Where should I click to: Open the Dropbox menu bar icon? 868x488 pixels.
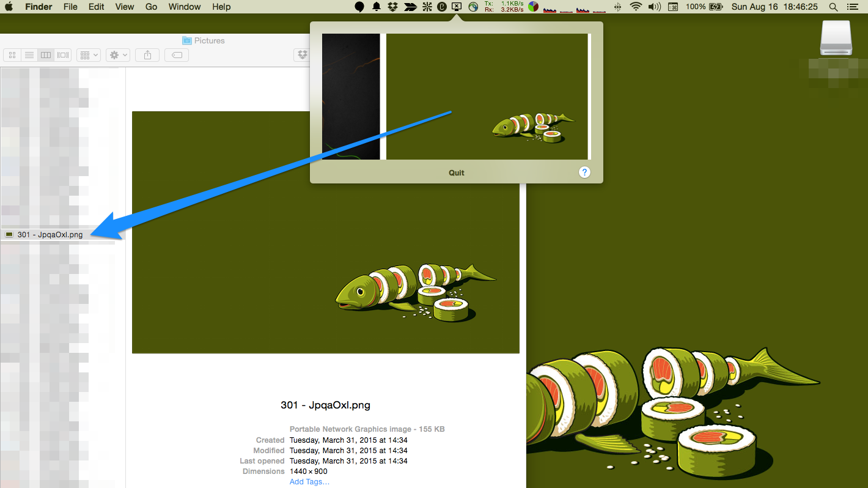click(x=393, y=7)
